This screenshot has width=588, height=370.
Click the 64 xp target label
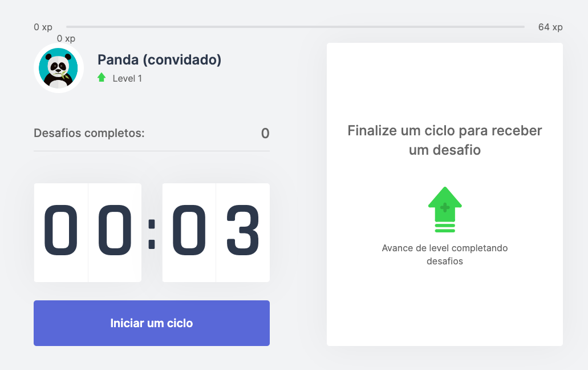[x=550, y=27]
